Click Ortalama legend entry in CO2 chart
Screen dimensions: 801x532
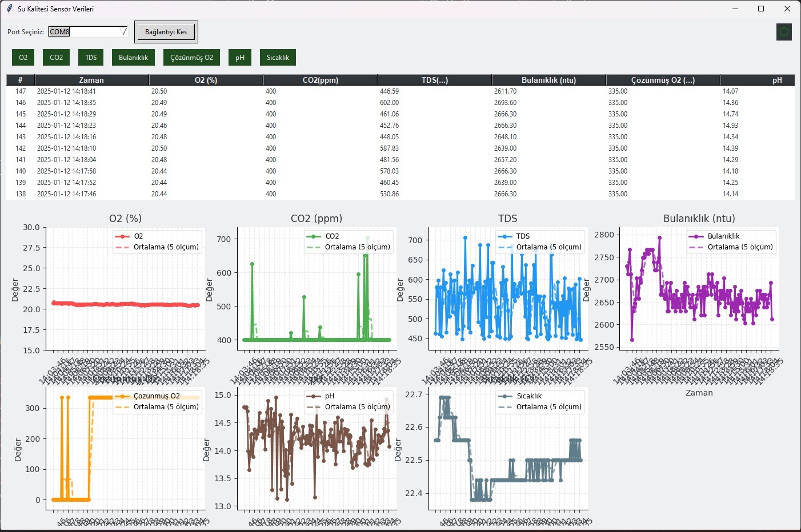pos(349,247)
